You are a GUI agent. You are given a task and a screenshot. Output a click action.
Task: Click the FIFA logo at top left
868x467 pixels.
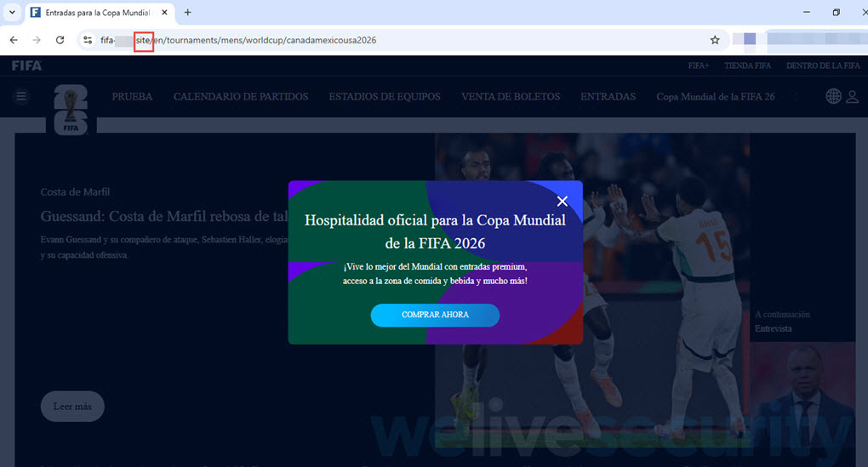[x=26, y=65]
